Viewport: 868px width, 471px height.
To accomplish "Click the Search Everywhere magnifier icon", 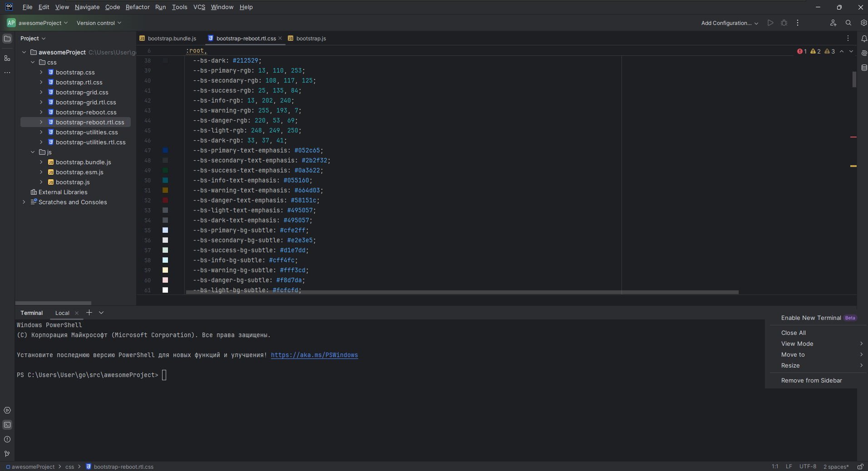I will 848,23.
